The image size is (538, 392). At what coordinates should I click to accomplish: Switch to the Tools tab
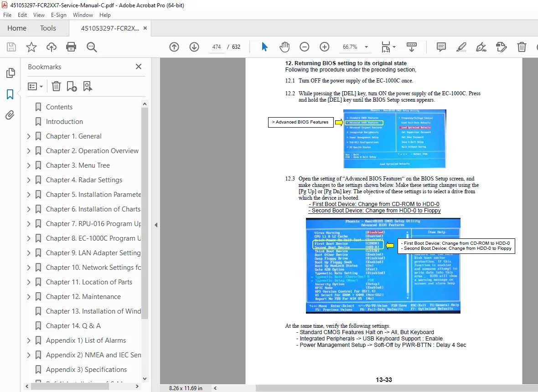[x=48, y=28]
